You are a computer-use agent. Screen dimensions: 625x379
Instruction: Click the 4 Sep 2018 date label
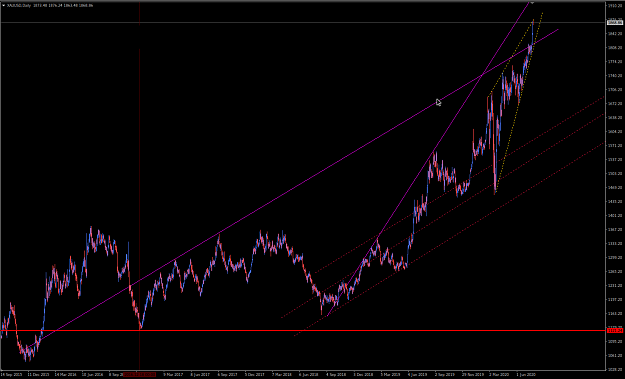point(336,375)
